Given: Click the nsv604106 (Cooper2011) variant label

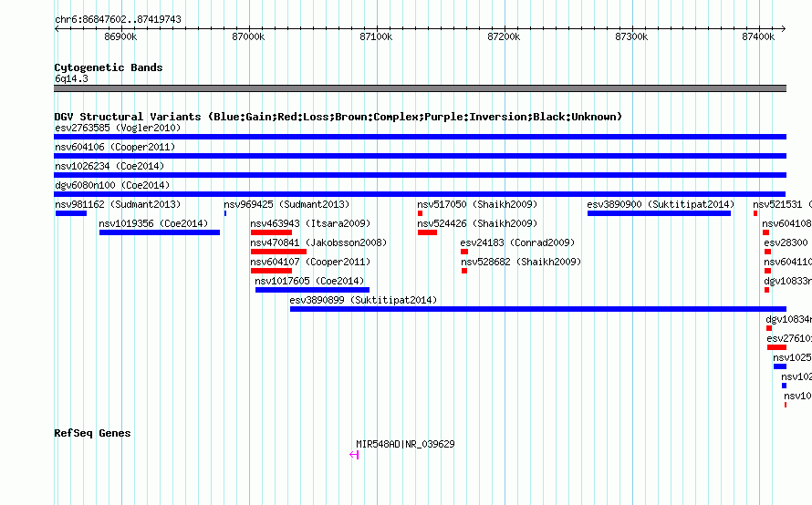Looking at the screenshot, I should tap(115, 147).
